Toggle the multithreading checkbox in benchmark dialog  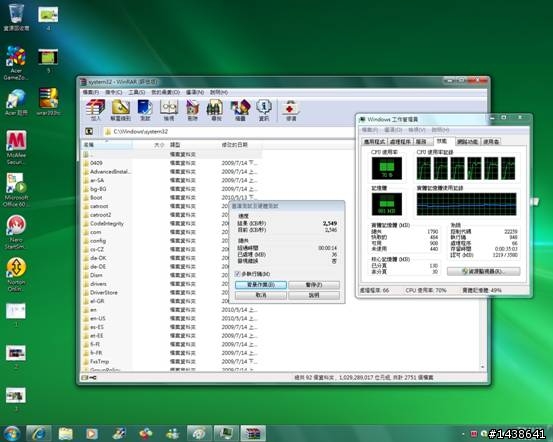click(237, 274)
